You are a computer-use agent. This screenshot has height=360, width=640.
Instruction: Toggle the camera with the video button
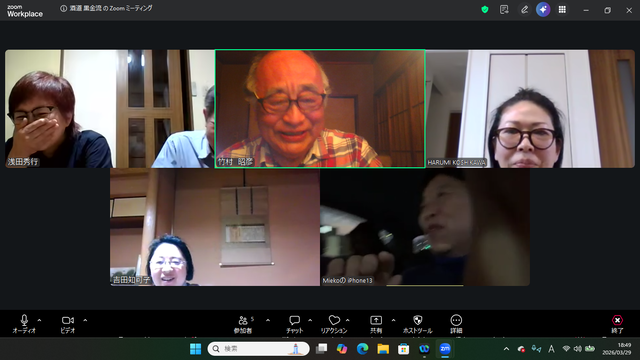(x=68, y=324)
